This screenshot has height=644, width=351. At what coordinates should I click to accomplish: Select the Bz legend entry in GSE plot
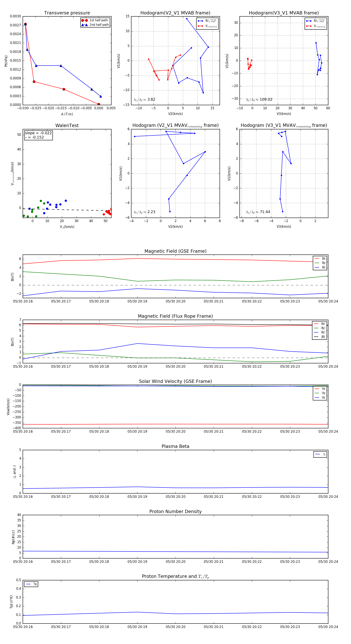[320, 267]
